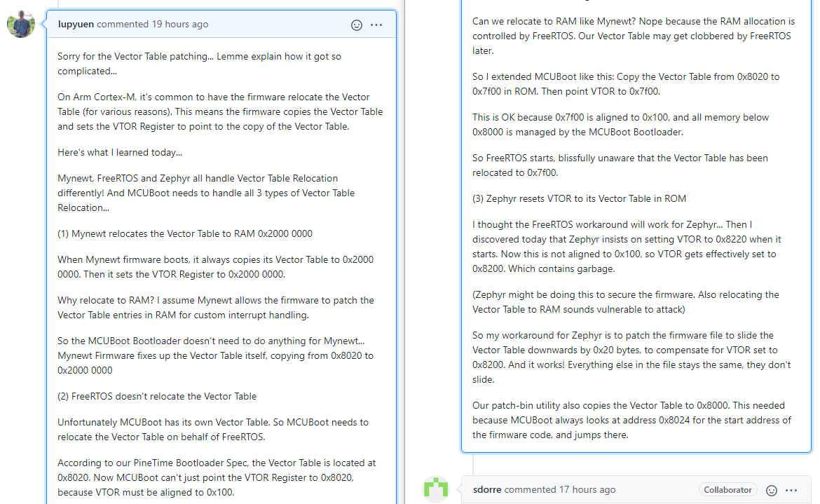Add emoji reaction to sdorre's comment

tap(772, 491)
